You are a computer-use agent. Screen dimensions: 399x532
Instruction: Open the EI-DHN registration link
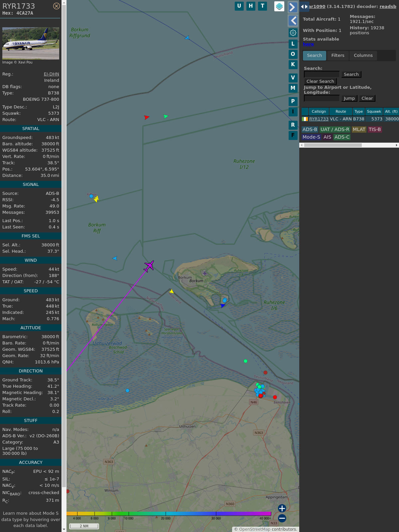click(x=51, y=74)
